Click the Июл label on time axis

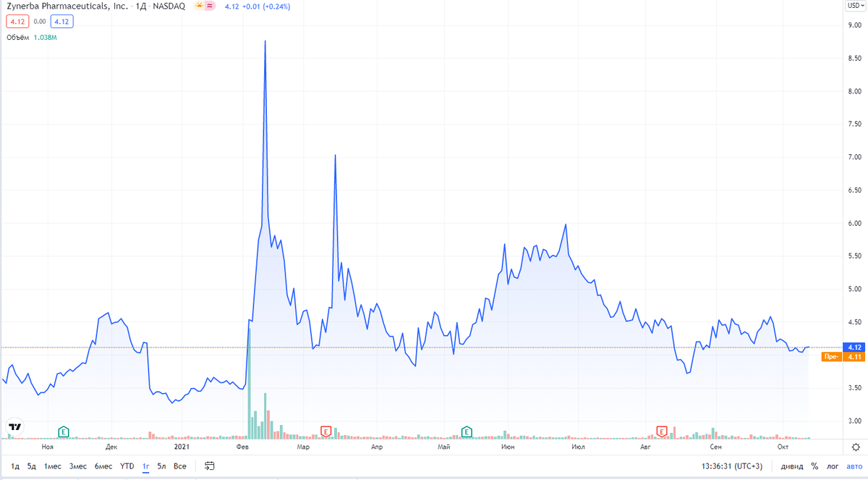577,447
